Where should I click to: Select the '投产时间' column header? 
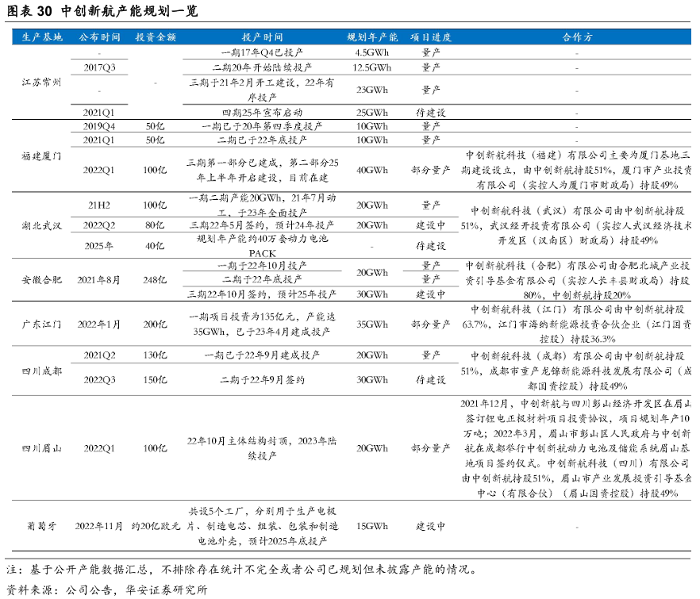pos(262,37)
